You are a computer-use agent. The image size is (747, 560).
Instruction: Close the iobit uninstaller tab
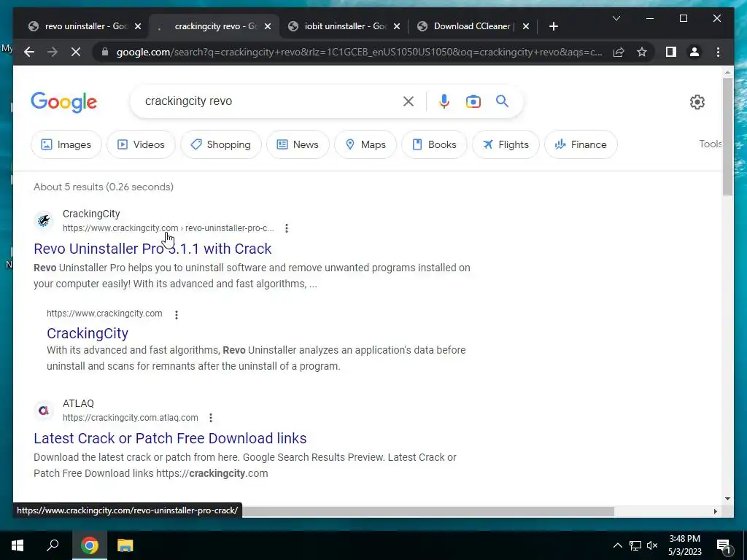397,27
